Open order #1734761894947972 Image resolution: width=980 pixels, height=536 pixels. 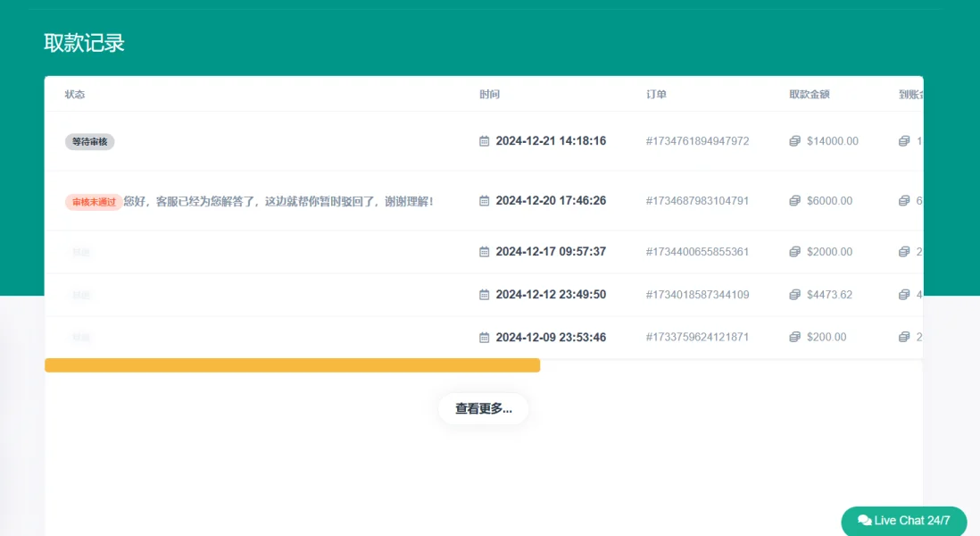click(x=697, y=140)
